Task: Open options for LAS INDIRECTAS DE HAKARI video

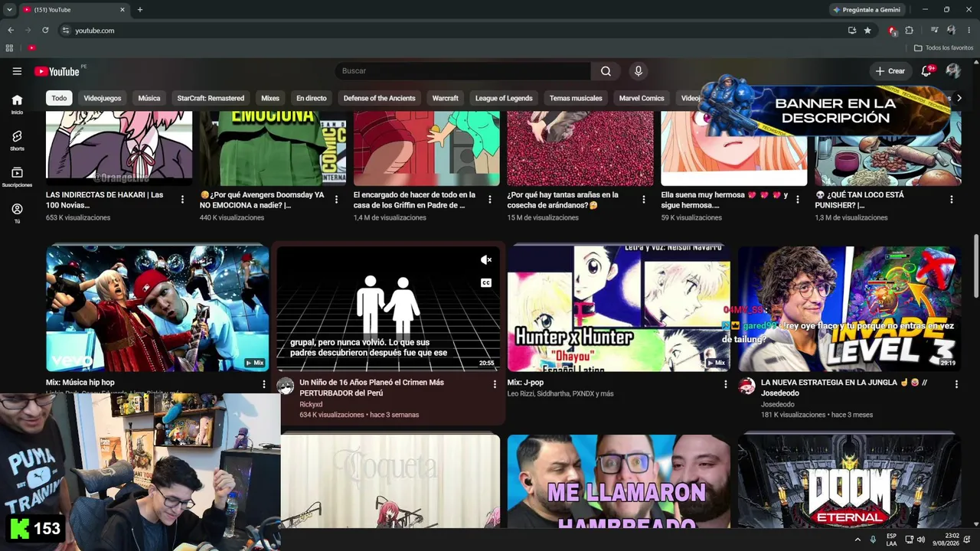Action: point(182,200)
